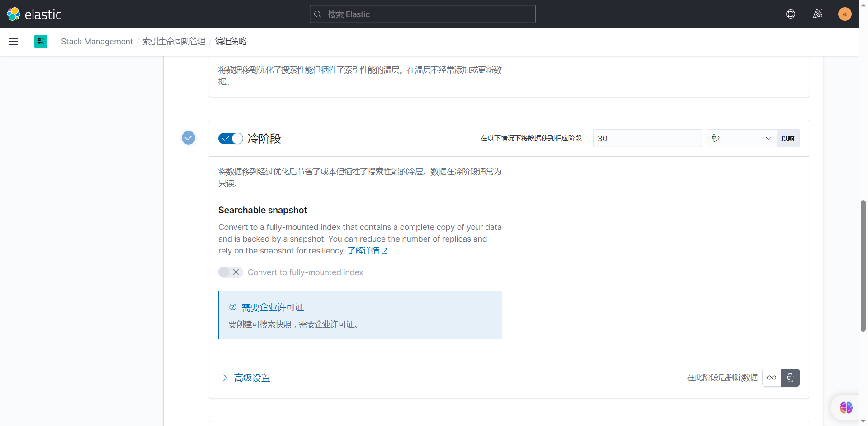Screen dimensions: 868x426
Task: Click the search magnifier icon
Action: (x=318, y=14)
